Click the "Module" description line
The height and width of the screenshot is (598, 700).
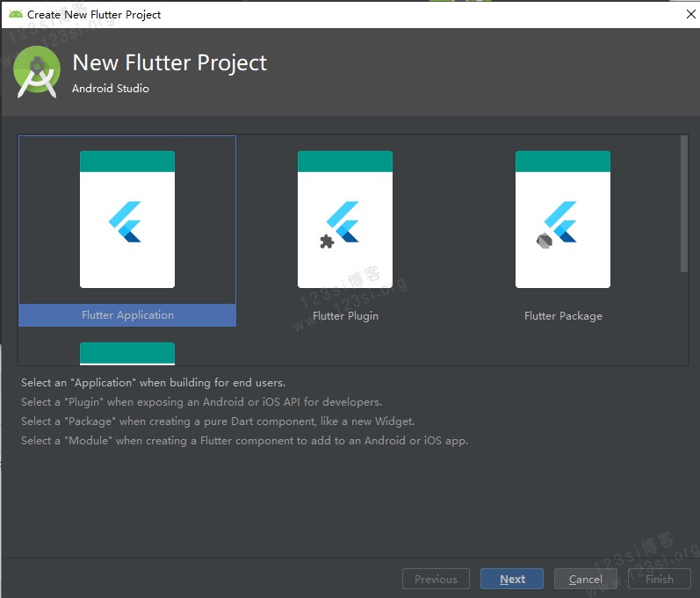245,441
